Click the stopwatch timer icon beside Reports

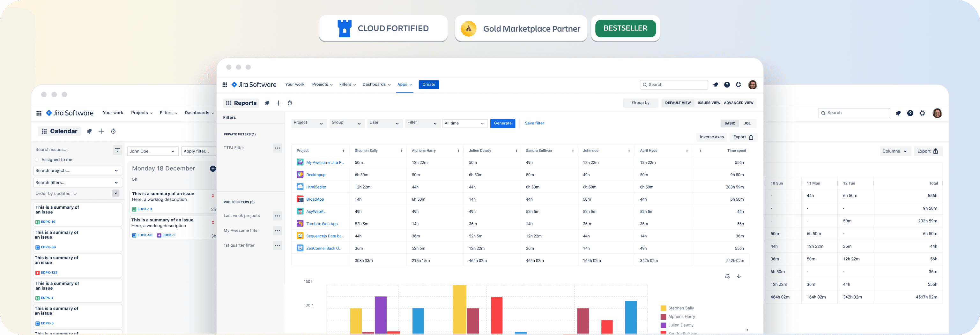(x=290, y=103)
